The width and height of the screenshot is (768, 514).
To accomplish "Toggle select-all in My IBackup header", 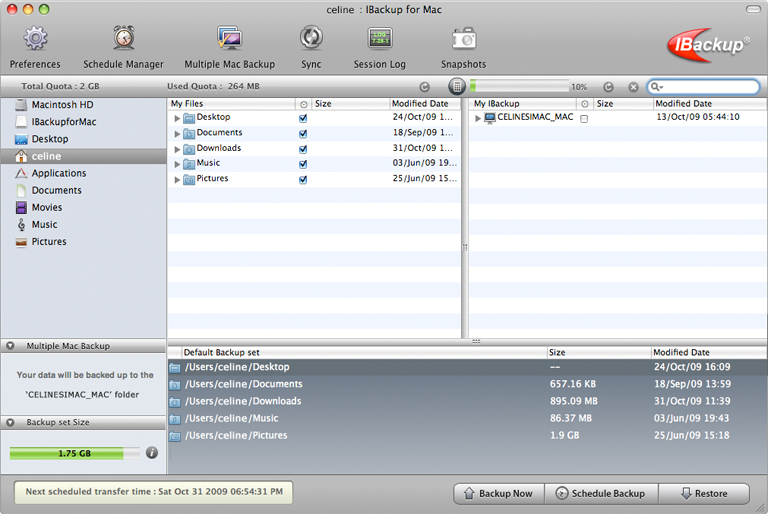I will click(x=585, y=104).
